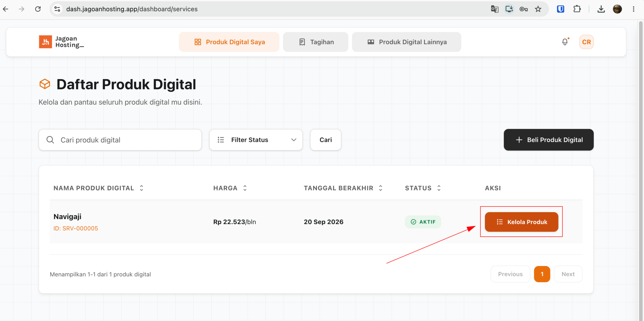This screenshot has height=321, width=644.
Task: Click the Next pagination button
Action: (x=568, y=274)
